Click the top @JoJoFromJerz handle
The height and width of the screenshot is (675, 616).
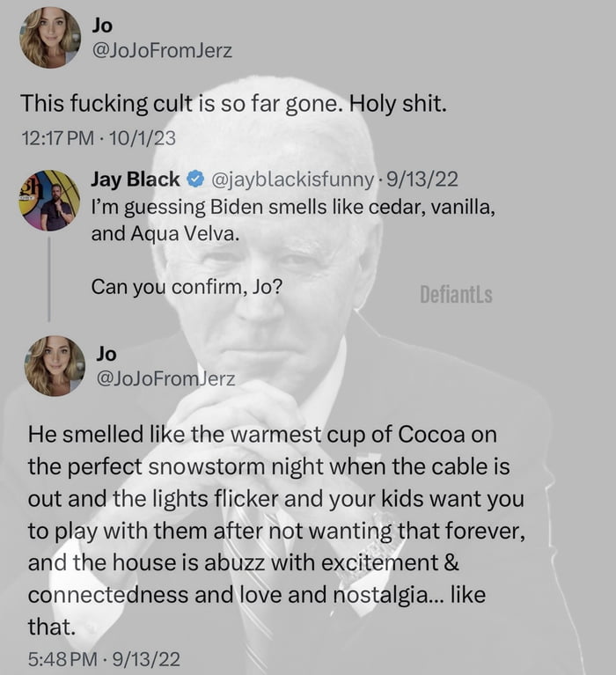pyautogui.click(x=162, y=51)
